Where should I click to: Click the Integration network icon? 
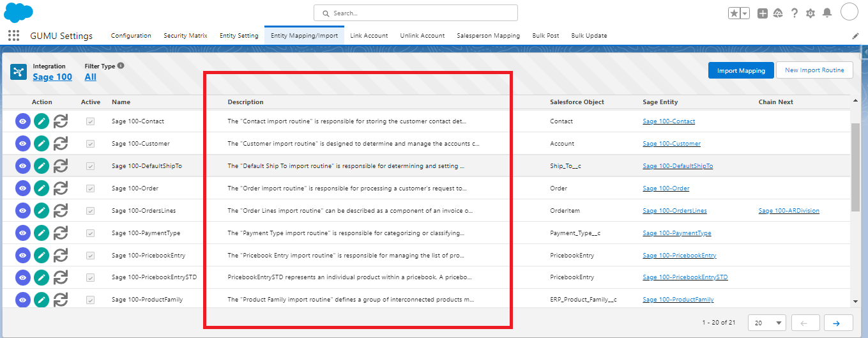(x=18, y=72)
